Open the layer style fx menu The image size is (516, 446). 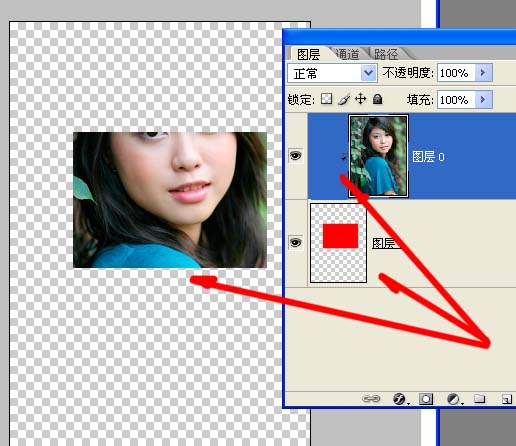tap(400, 399)
